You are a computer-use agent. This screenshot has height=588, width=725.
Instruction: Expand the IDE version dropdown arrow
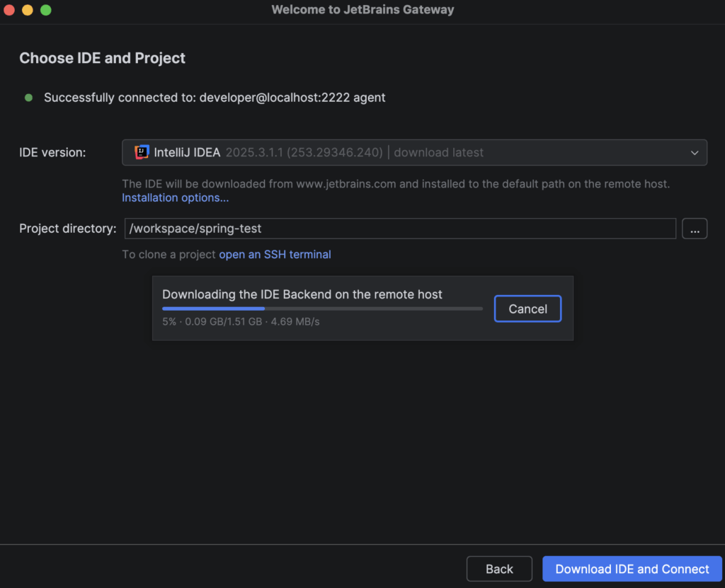tap(694, 152)
